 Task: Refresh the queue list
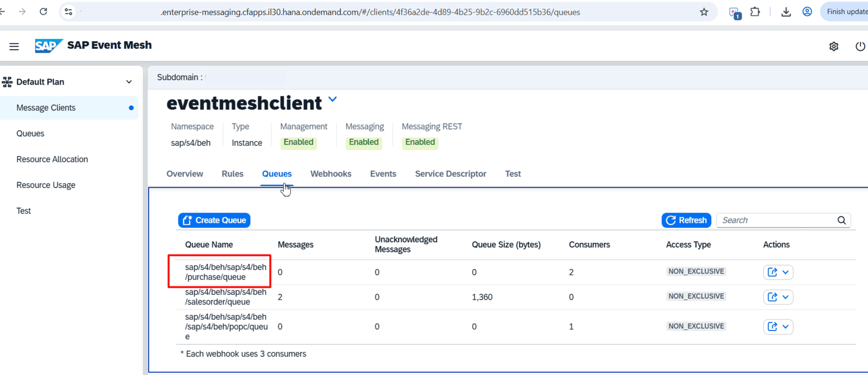[x=686, y=221]
